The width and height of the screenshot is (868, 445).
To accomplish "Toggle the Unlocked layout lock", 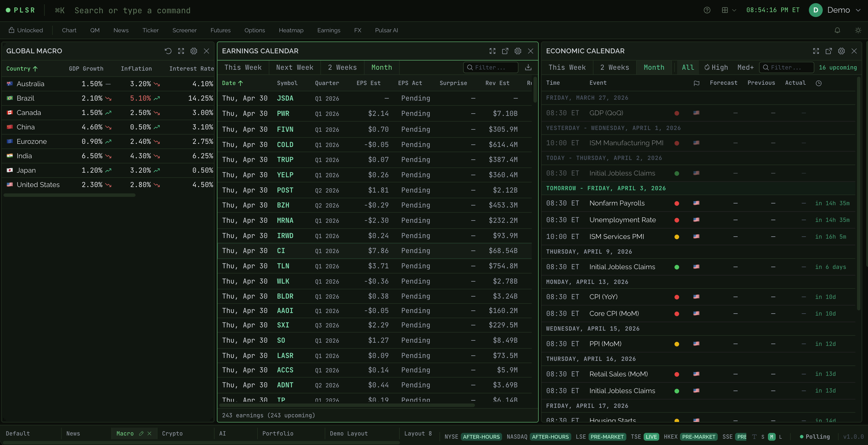I will point(25,30).
